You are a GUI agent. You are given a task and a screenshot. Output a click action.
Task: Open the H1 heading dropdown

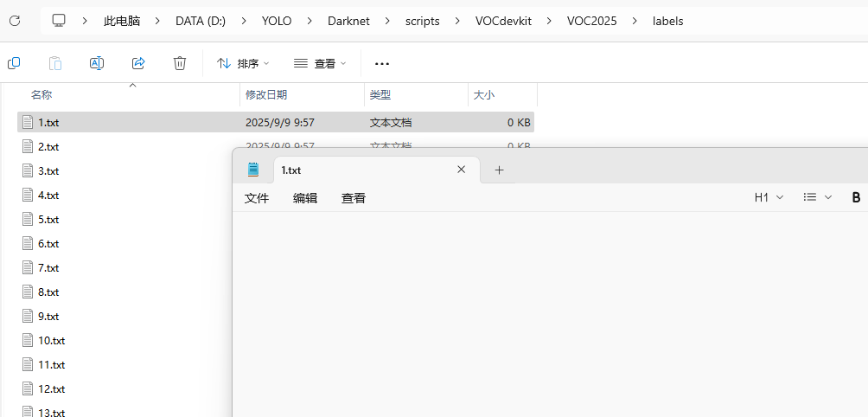pyautogui.click(x=769, y=197)
